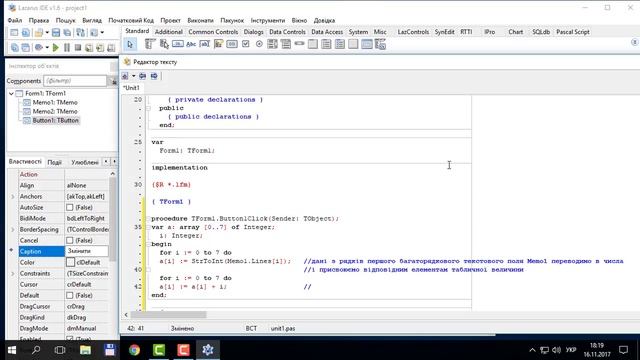Pick the TToggleBox component icon

tap(232, 44)
